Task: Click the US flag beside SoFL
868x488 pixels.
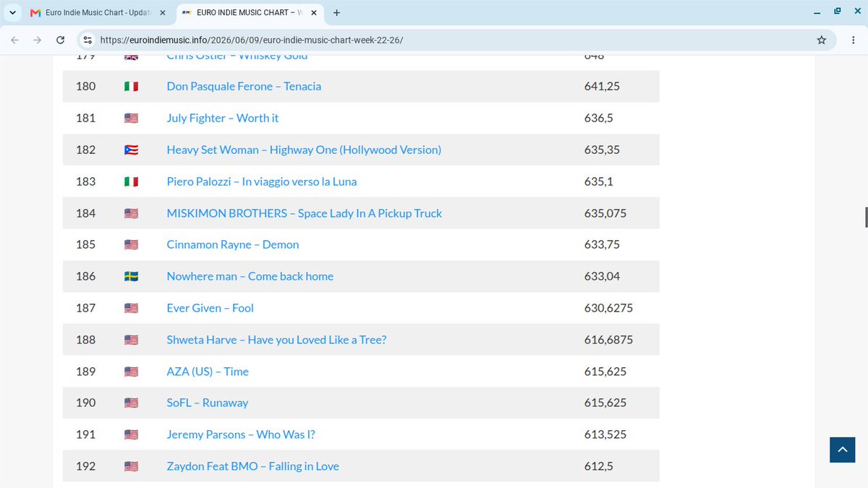Action: pyautogui.click(x=131, y=403)
